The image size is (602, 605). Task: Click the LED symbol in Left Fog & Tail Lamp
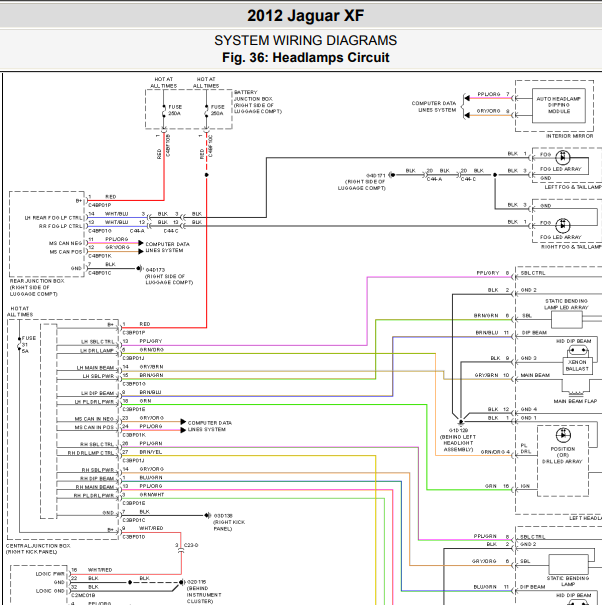coord(563,157)
